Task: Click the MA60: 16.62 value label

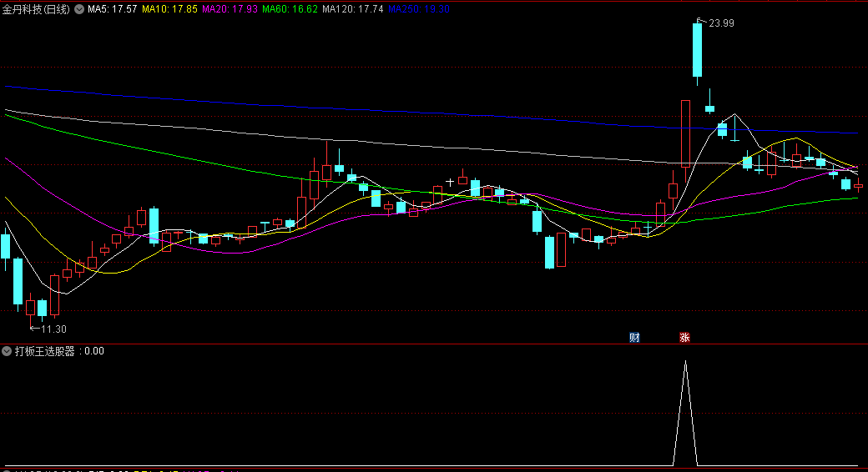Action: 290,9
